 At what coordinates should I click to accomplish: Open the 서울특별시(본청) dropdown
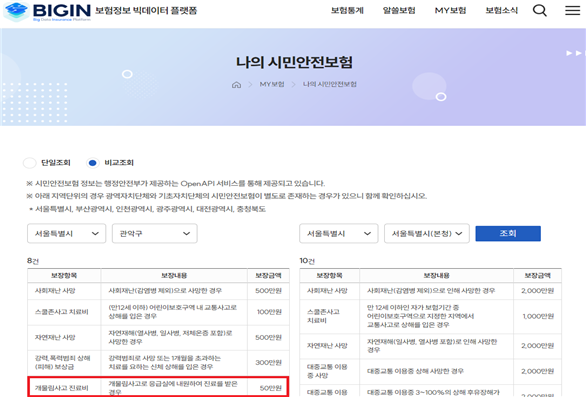click(x=427, y=234)
